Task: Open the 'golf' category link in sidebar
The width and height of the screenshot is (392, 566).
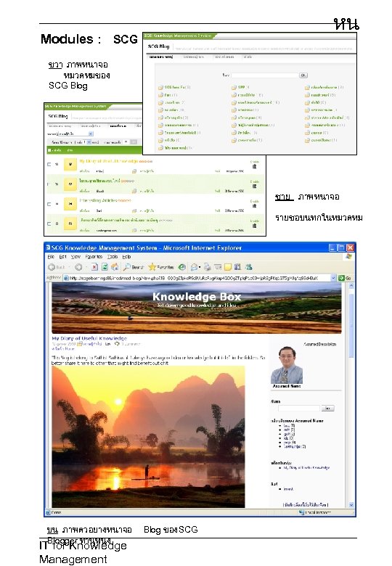Action: tap(289, 434)
